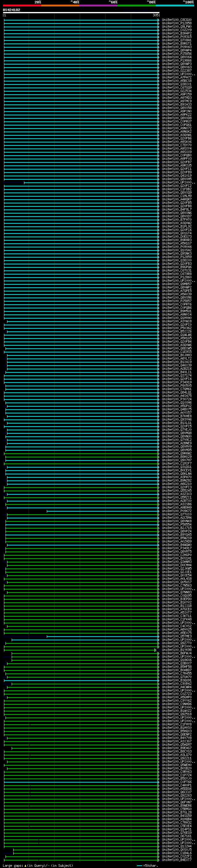Viewport: 197px width, 868px height.
Task: Click the UniRef100_A3ISB6 hit name
Action: [x=177, y=504]
